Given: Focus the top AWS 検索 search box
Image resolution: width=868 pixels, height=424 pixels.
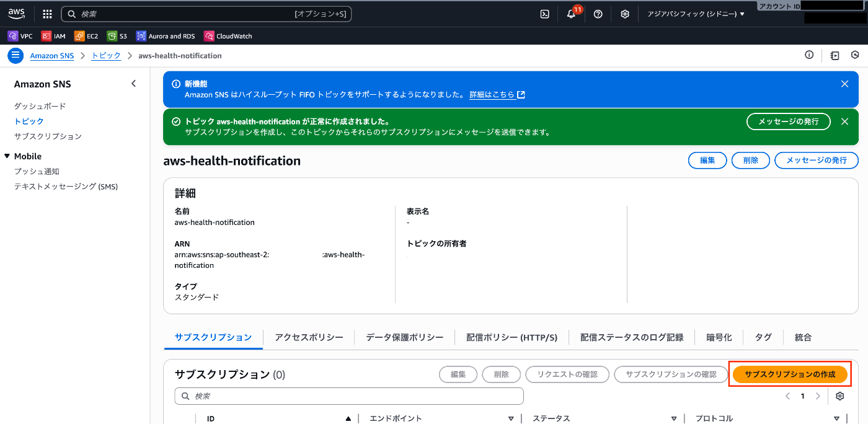Looking at the screenshot, I should [206, 14].
